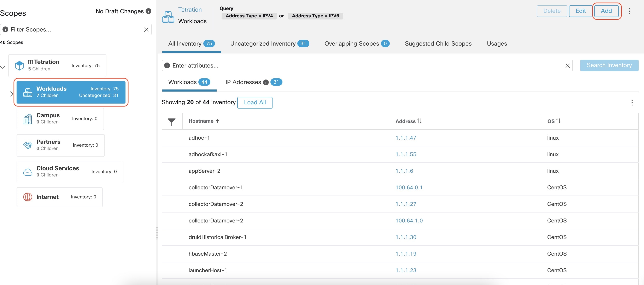Click the Workloads header icon beside Tetration link
This screenshot has height=285, width=644.
click(x=168, y=17)
